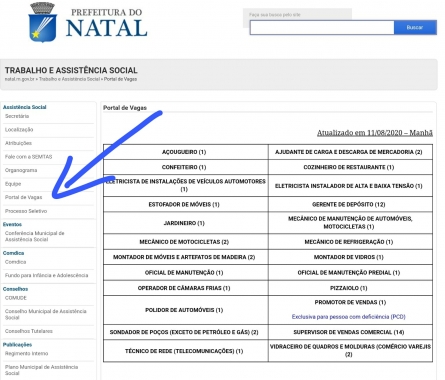The height and width of the screenshot is (380, 445).
Task: Select the ESTOFADOR DE MÓVEIS (1) cell
Action: (x=186, y=204)
